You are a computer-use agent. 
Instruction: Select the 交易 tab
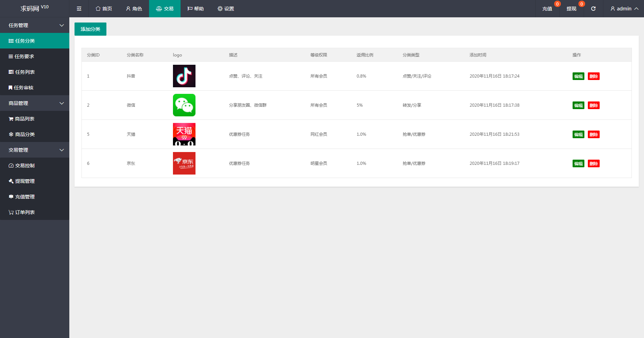165,9
